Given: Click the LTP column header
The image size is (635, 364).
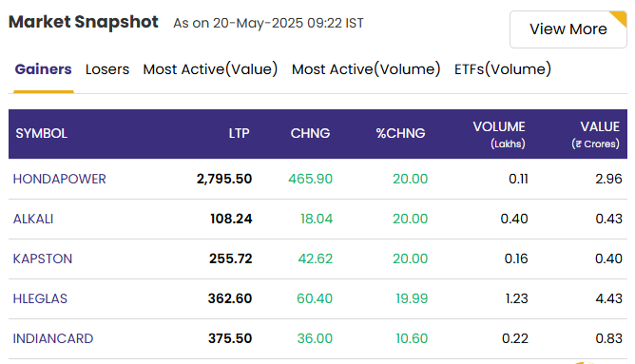Looking at the screenshot, I should [239, 133].
